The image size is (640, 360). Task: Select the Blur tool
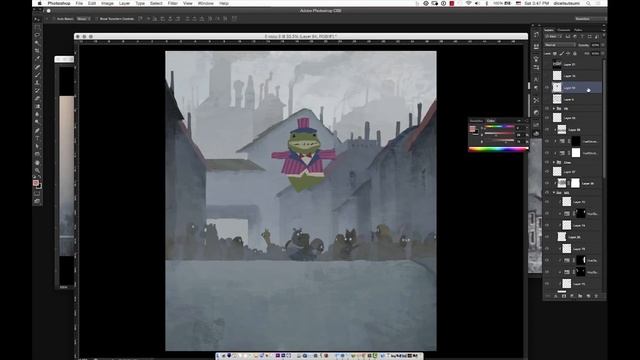[37, 114]
